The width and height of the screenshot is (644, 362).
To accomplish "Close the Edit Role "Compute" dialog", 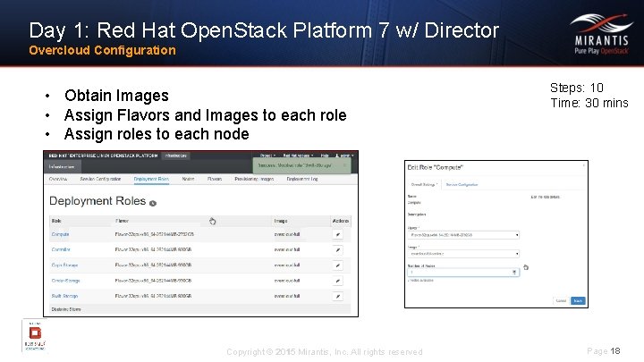I will click(583, 165).
